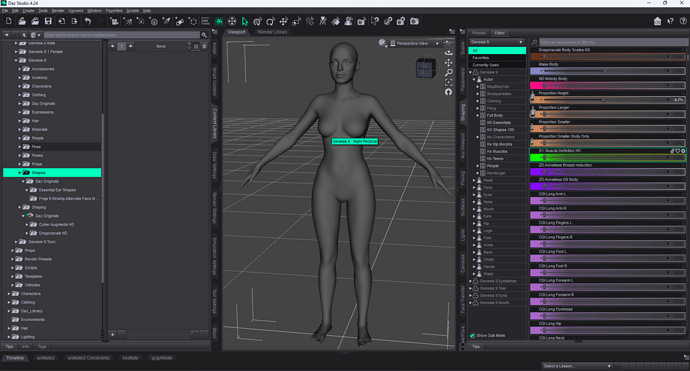
Task: Click the Shaping pane filter expression field
Action: pyautogui.click(x=612, y=42)
